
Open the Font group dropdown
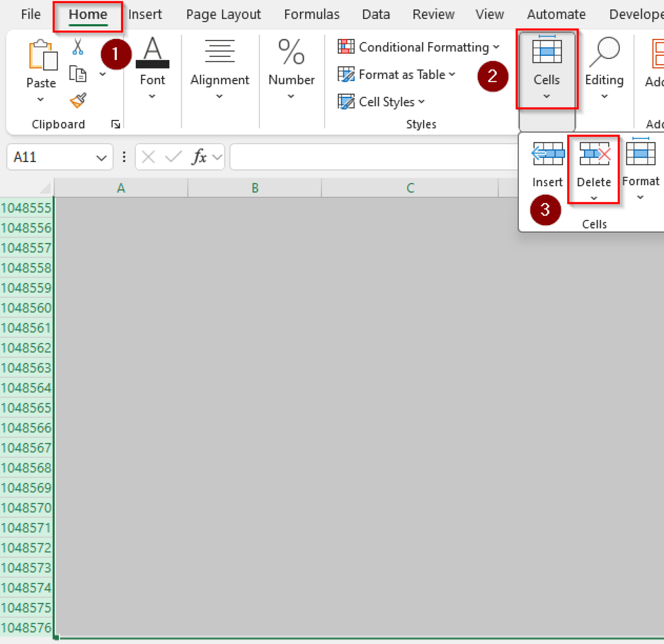click(x=152, y=96)
